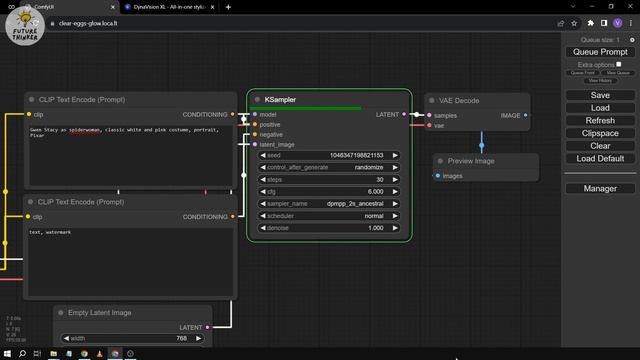Click the Preview Image images input port
This screenshot has width=640, height=360.
pyautogui.click(x=438, y=176)
